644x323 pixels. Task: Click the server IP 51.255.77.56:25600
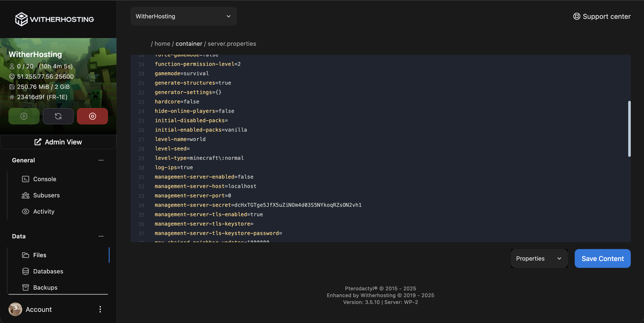pos(45,77)
